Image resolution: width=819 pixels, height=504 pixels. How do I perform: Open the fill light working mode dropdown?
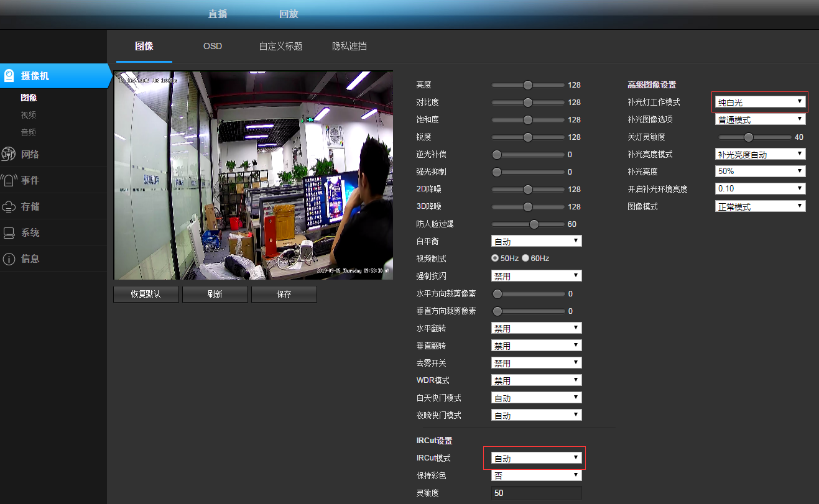[x=760, y=102]
